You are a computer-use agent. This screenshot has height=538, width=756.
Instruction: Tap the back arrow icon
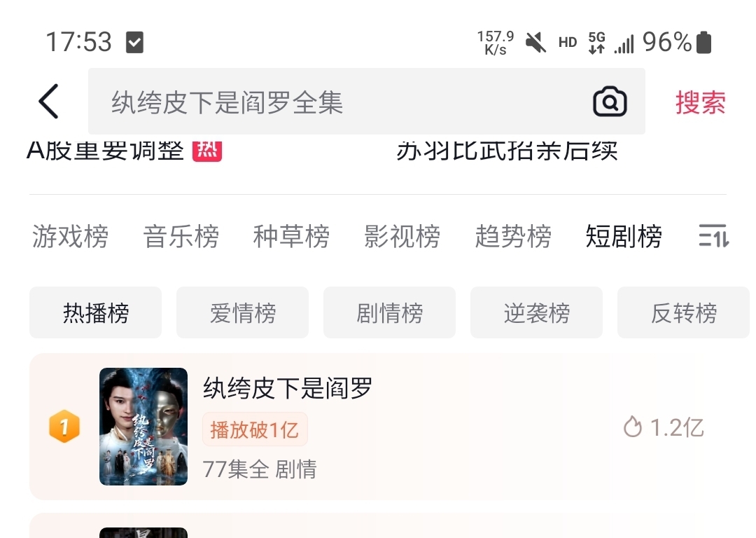coord(49,102)
